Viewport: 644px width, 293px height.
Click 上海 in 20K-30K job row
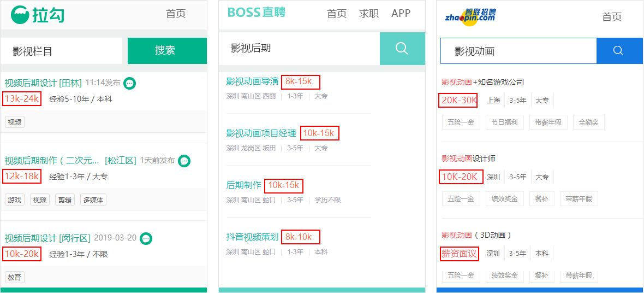point(494,100)
